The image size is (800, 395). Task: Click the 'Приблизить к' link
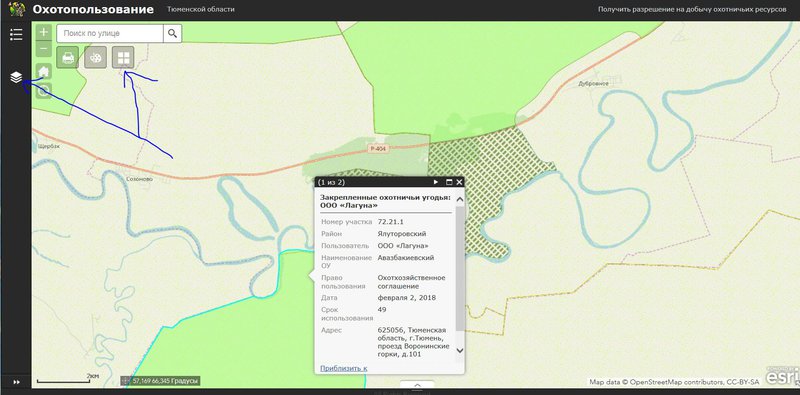(343, 368)
